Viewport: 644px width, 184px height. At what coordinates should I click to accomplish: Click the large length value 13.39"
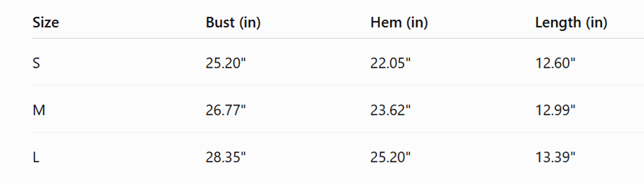[555, 157]
